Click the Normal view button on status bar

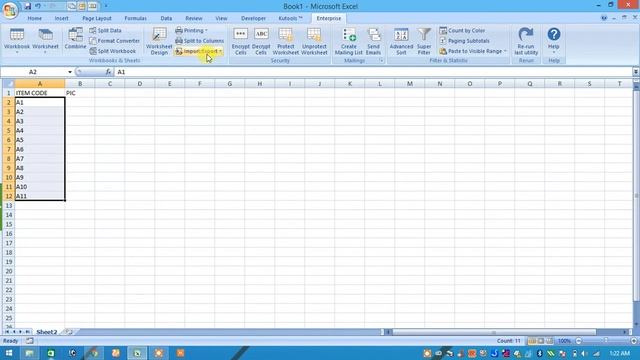tap(532, 341)
